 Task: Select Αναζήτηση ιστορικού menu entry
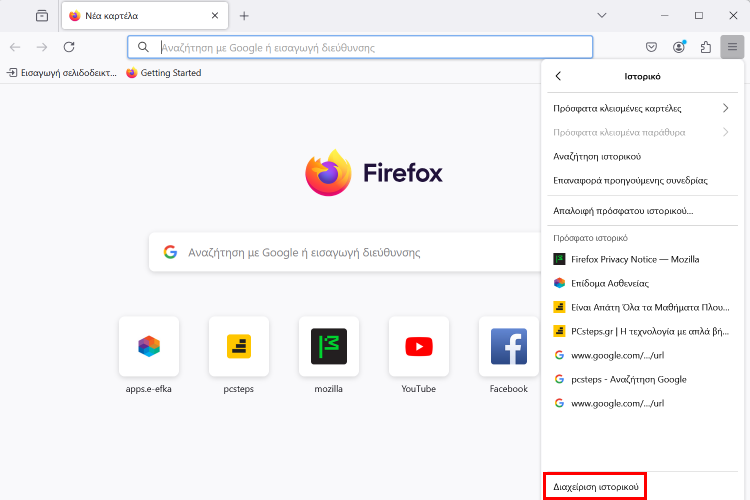[642, 156]
